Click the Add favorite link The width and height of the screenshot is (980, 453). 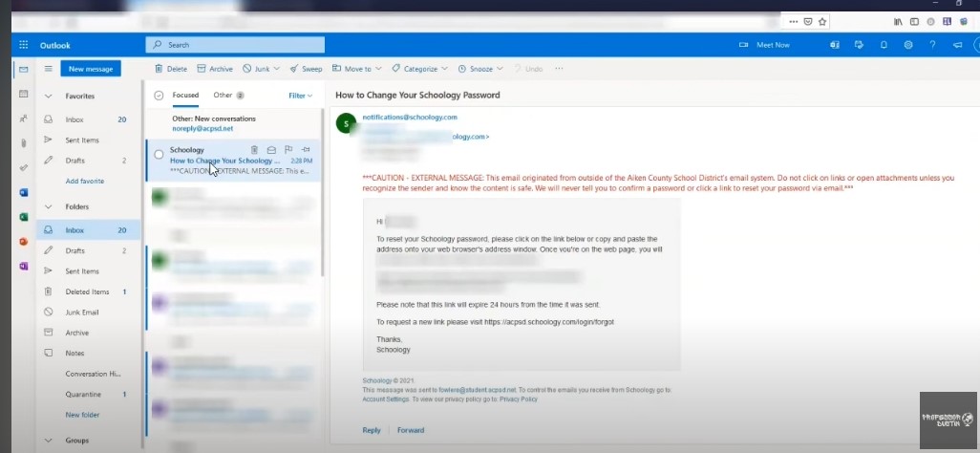pos(85,181)
